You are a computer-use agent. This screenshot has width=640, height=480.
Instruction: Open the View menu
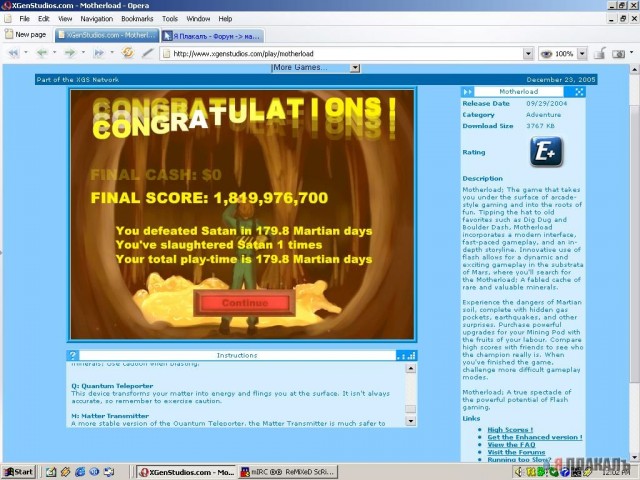tap(65, 19)
